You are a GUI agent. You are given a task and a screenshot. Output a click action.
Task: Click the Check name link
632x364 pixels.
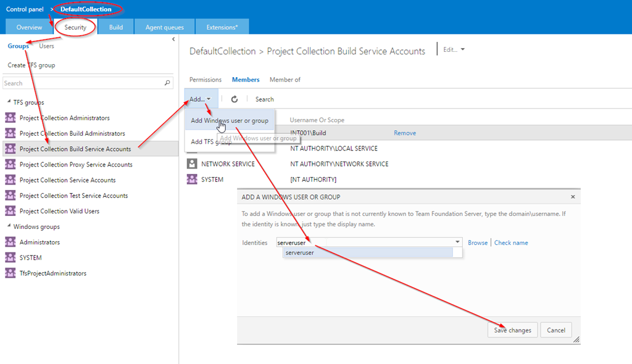coord(511,243)
